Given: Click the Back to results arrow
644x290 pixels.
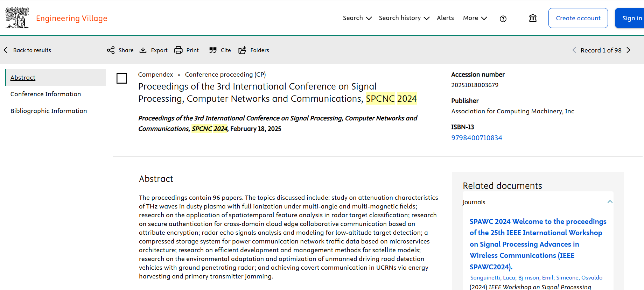Looking at the screenshot, I should pos(6,50).
